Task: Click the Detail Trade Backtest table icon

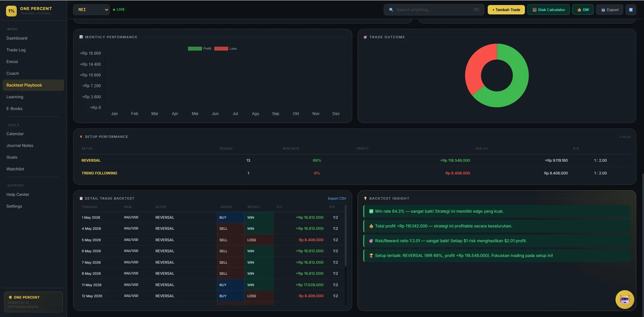Action: (81, 198)
